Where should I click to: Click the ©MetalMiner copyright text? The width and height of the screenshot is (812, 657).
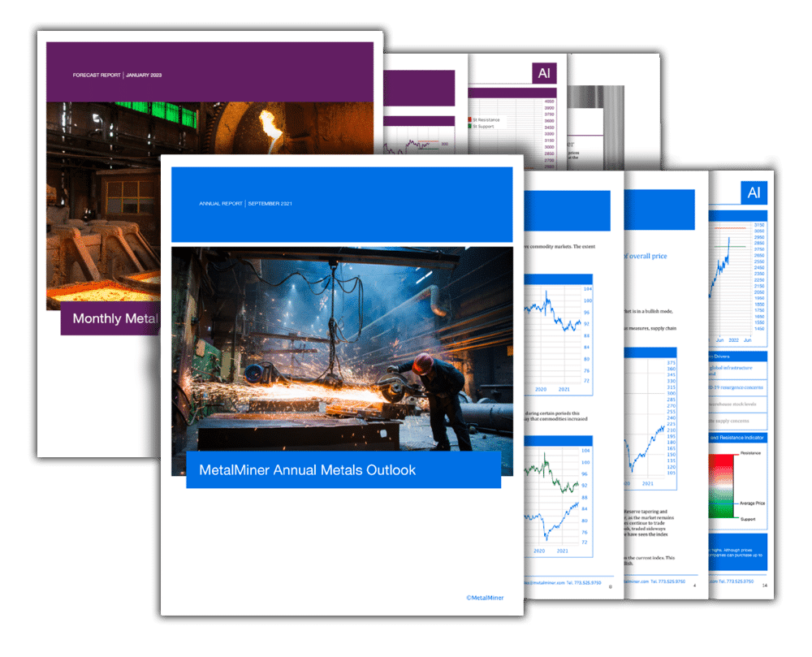click(x=485, y=598)
